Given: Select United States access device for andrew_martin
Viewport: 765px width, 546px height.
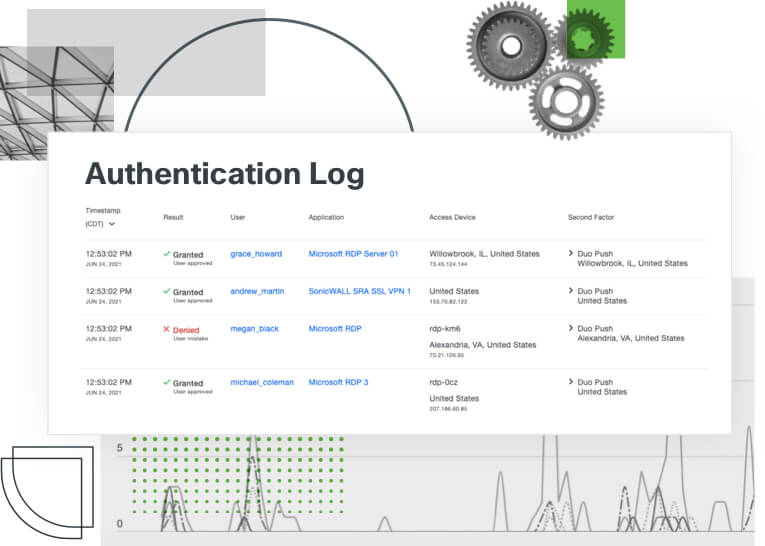Looking at the screenshot, I should coord(454,291).
